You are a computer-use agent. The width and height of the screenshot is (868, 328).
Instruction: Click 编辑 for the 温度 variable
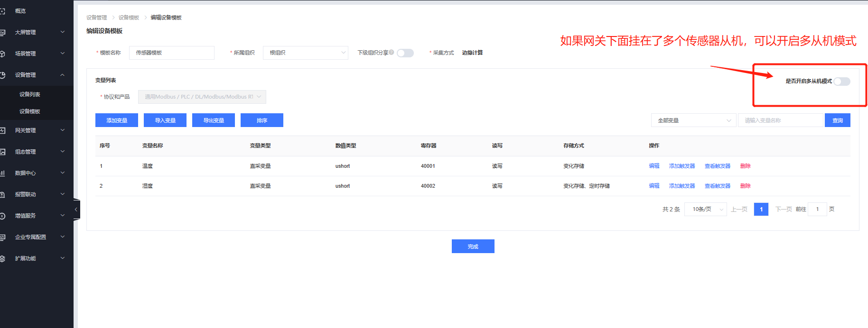(x=654, y=166)
